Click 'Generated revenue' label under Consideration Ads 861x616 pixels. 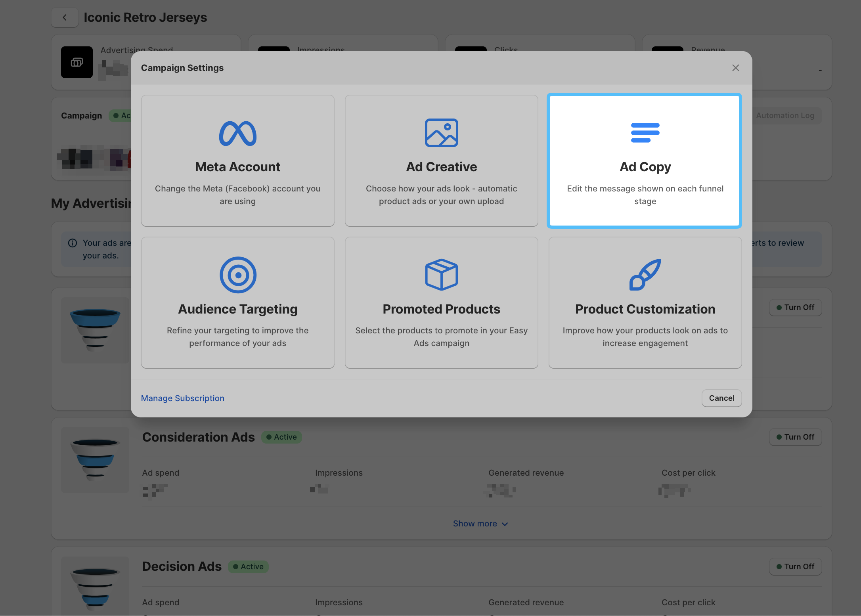(526, 473)
